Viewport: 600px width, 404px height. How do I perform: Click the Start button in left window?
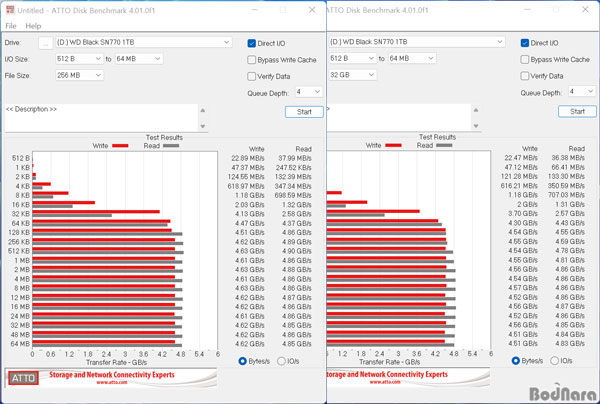point(304,112)
